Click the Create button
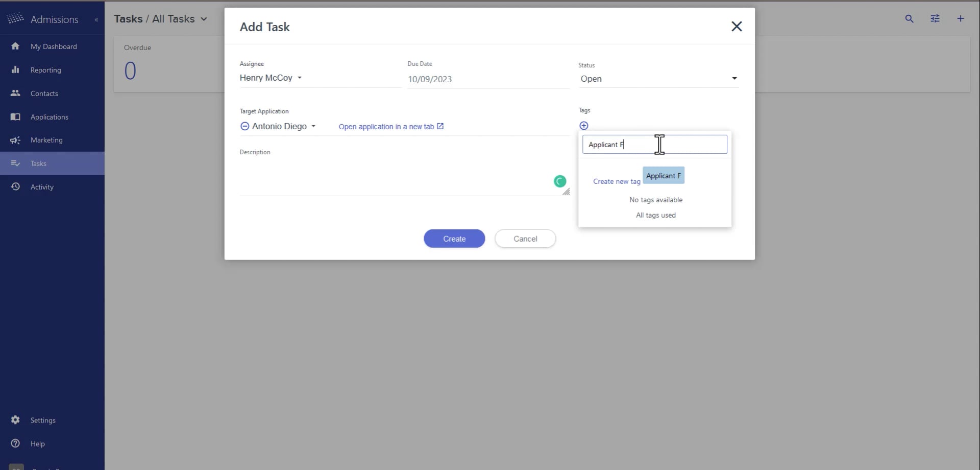The image size is (980, 470). click(454, 238)
